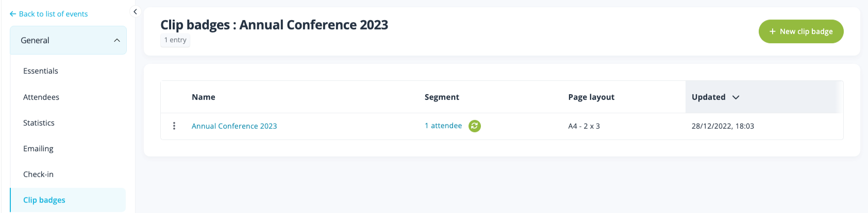
Task: Open the three-dot row actions menu
Action: coord(174,126)
